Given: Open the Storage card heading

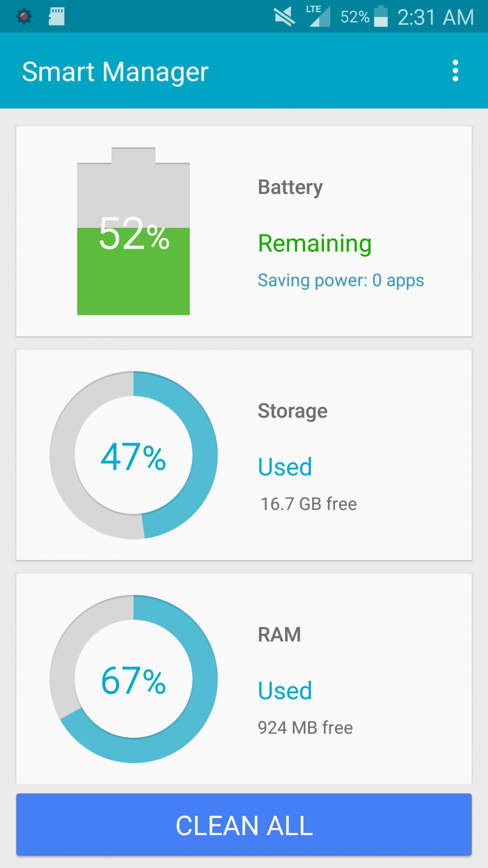Looking at the screenshot, I should point(293,411).
